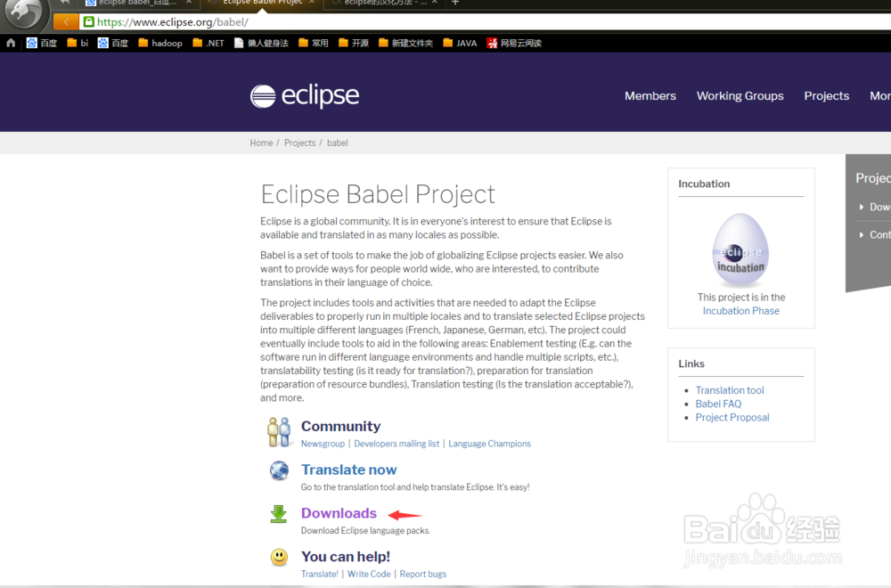Click the You can help! heading
This screenshot has height=588, width=891.
click(x=346, y=556)
